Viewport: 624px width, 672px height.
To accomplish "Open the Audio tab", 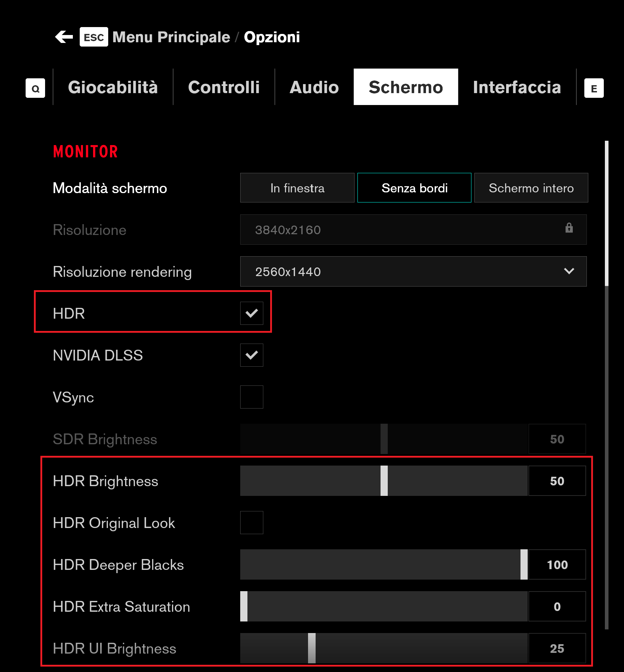I will pyautogui.click(x=314, y=87).
